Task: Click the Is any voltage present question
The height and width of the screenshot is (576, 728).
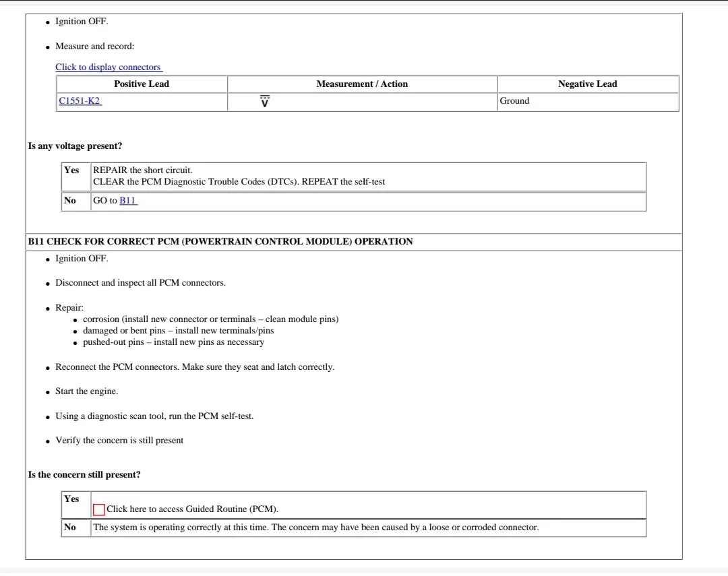Action: [x=75, y=146]
